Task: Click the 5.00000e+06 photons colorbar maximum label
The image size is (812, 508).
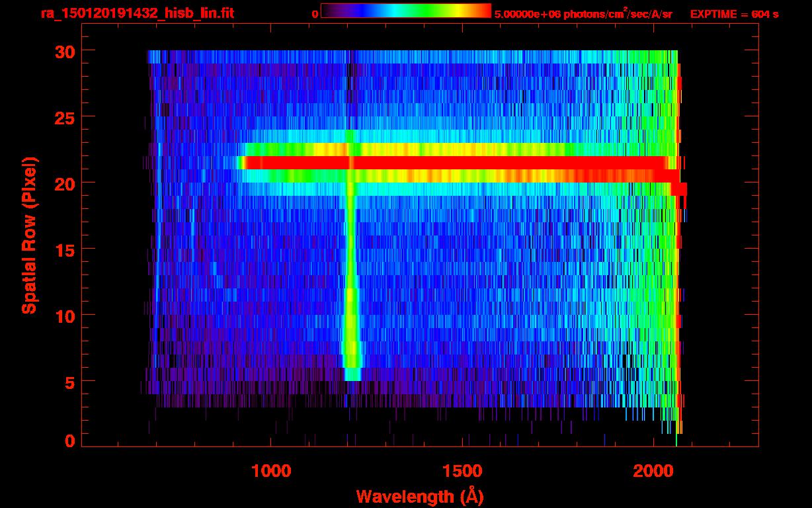Action: pos(583,14)
